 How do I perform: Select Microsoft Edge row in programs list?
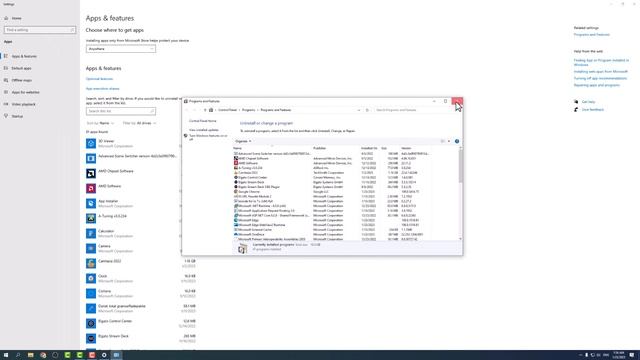coord(332,220)
